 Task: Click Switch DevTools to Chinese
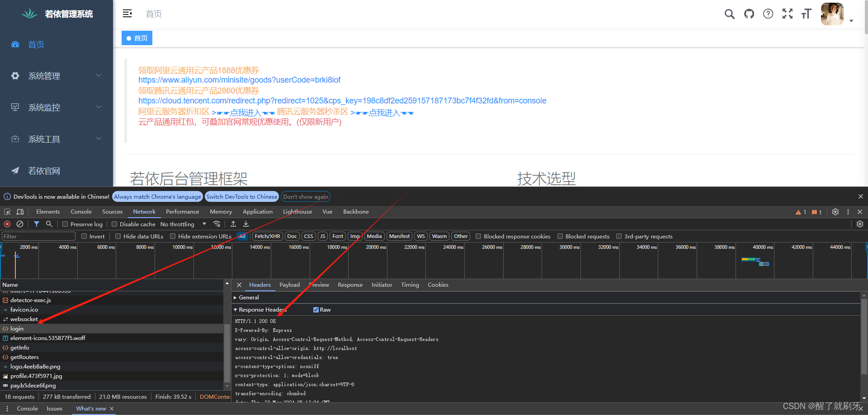click(242, 196)
